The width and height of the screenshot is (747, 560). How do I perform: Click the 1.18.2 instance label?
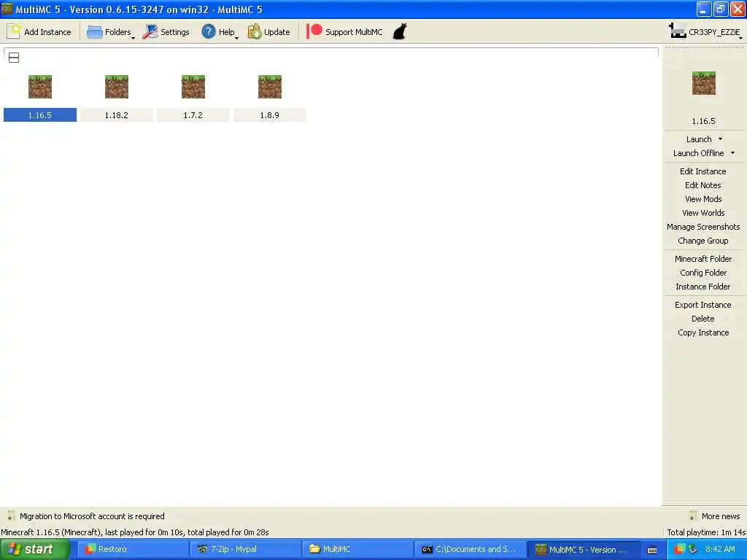tap(117, 114)
